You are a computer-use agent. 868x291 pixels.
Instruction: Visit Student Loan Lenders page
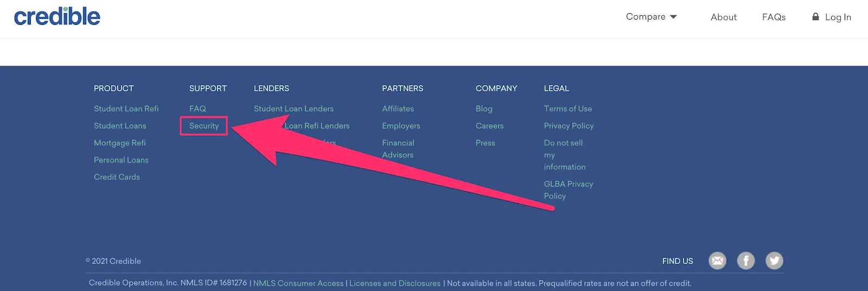coord(293,109)
